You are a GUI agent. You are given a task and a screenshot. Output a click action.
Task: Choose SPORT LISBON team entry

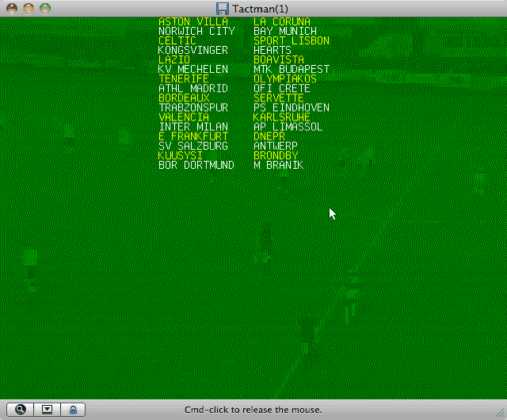point(291,40)
